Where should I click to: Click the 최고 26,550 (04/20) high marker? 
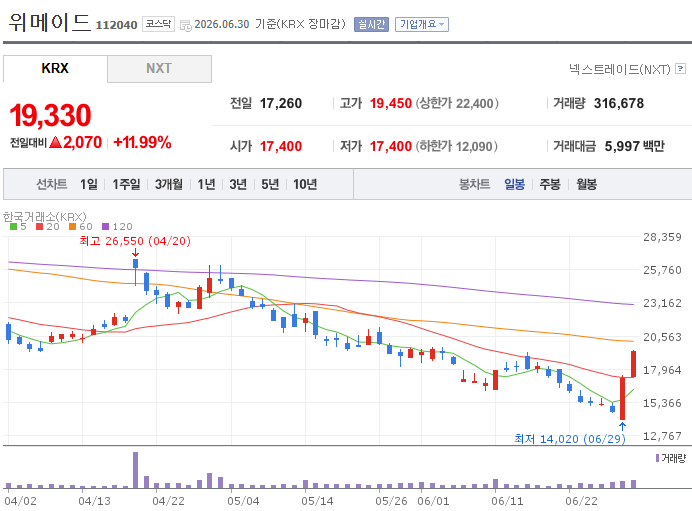point(135,241)
